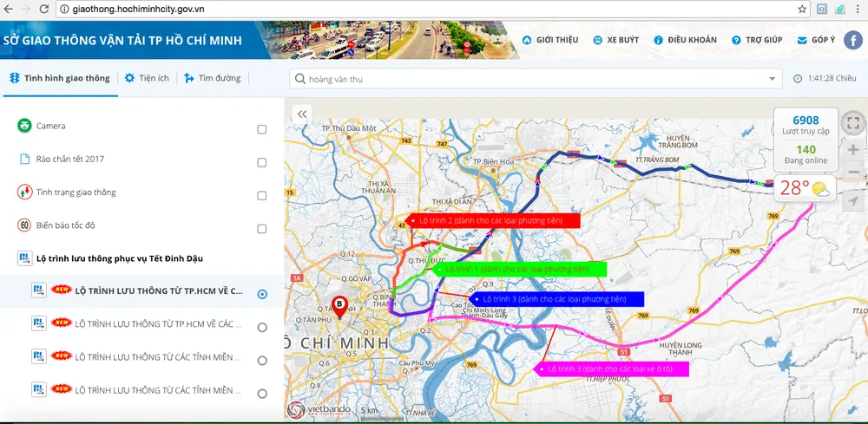Open the Xe buýt menu
The image size is (868, 424).
[x=615, y=40]
